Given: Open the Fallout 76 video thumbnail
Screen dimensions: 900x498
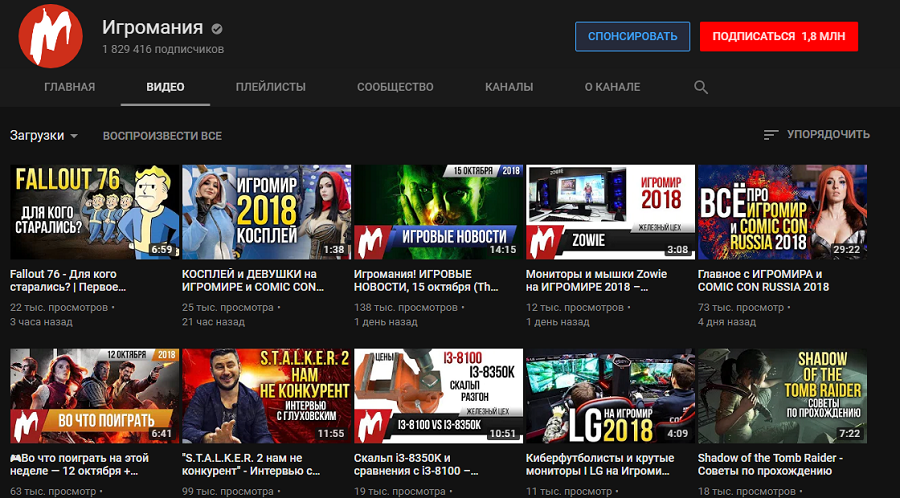Looking at the screenshot, I should click(x=95, y=212).
